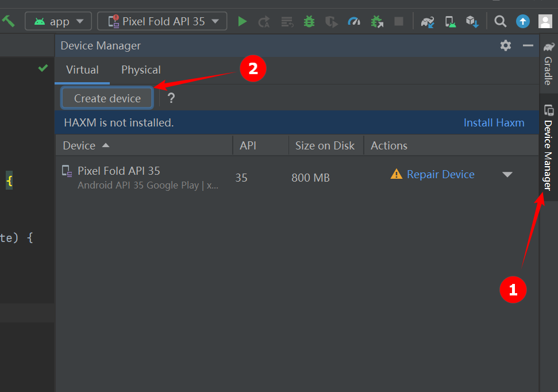Click the HAXM is not installed message

pyautogui.click(x=119, y=123)
